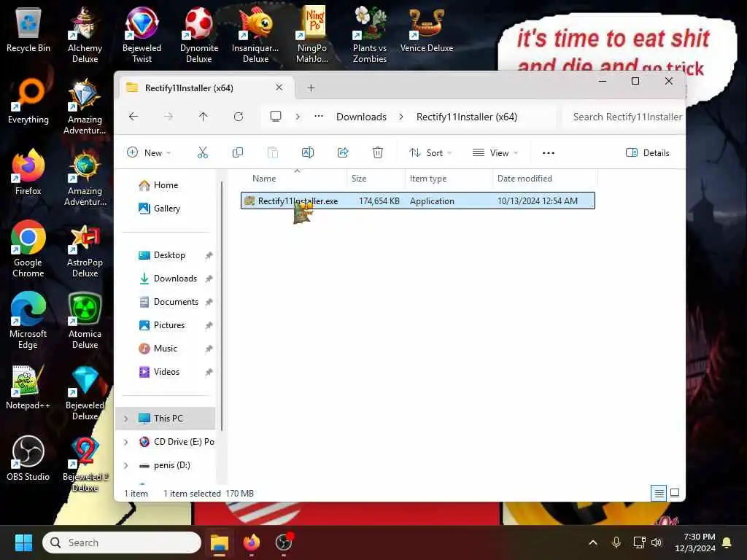Click the Rename icon

tap(308, 152)
